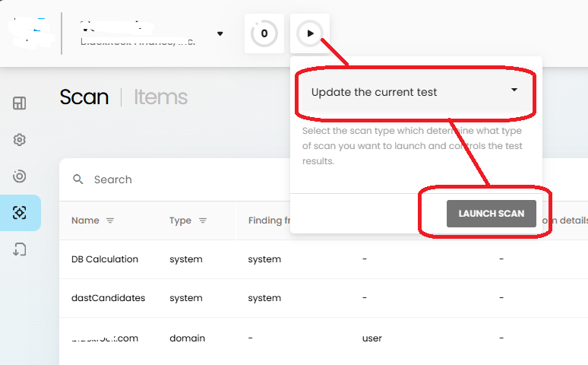The image size is (588, 365).
Task: Click the circular counter showing 0
Action: pyautogui.click(x=264, y=33)
